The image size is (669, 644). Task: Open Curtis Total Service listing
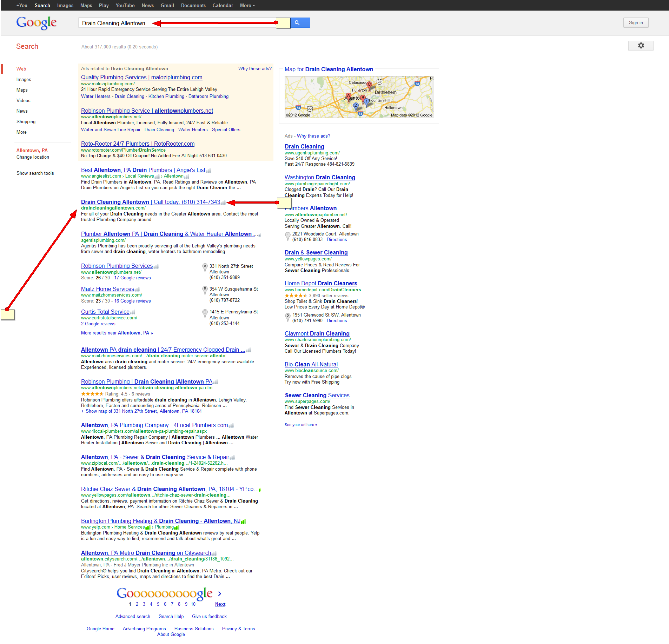click(105, 312)
